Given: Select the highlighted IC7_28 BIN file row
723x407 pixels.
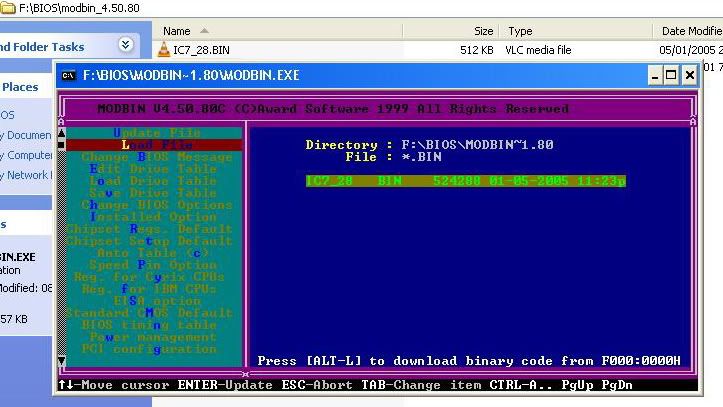Looking at the screenshot, I should click(466, 181).
